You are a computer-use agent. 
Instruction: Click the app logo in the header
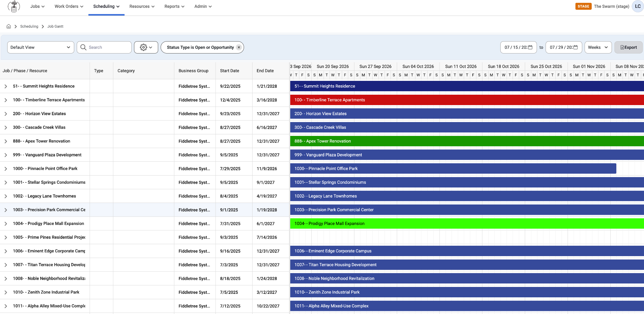pyautogui.click(x=14, y=6)
